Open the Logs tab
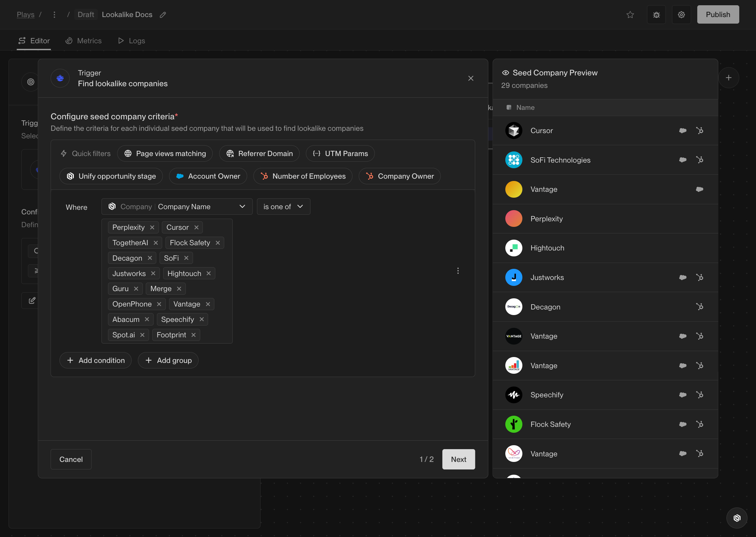Viewport: 756px width, 537px height. (132, 41)
